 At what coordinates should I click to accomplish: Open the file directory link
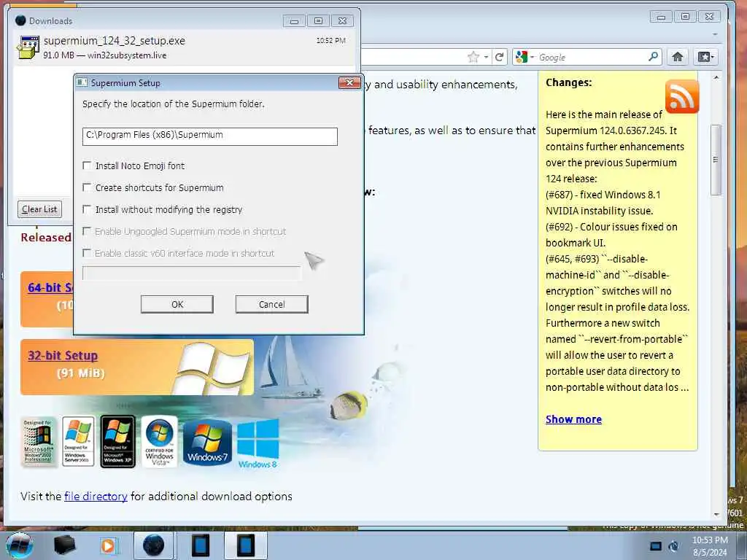click(96, 496)
